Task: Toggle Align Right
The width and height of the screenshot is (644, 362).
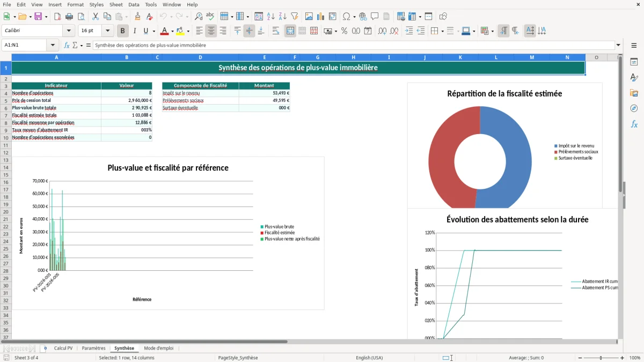Action: point(223,31)
